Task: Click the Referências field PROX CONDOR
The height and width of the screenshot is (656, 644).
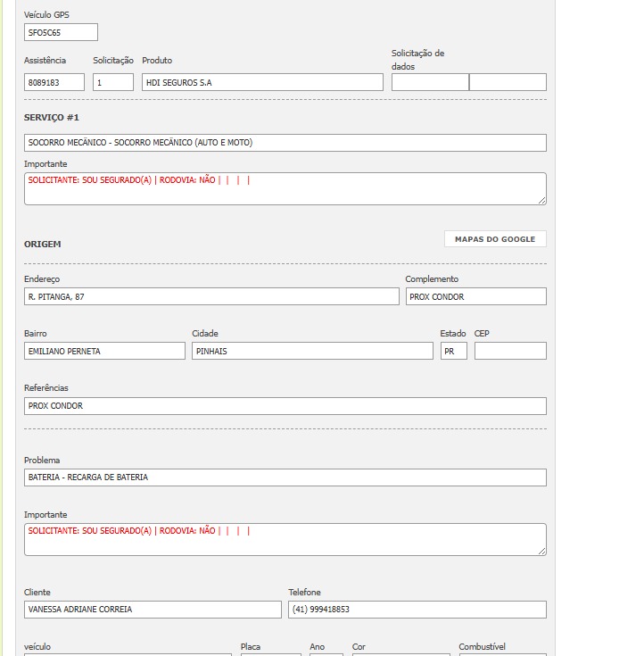Action: click(285, 406)
